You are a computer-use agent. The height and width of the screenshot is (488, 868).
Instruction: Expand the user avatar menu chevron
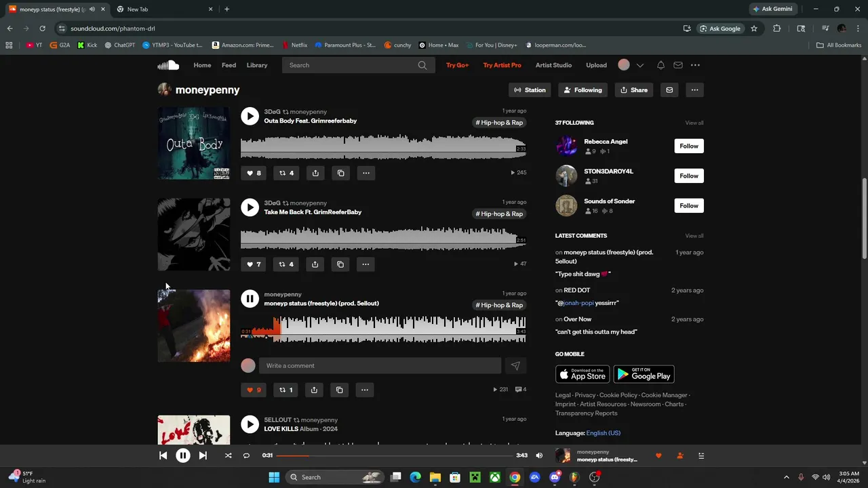click(x=639, y=66)
